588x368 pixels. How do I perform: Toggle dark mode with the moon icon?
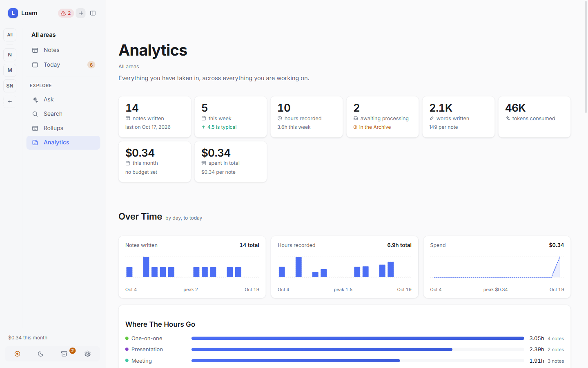tap(40, 354)
